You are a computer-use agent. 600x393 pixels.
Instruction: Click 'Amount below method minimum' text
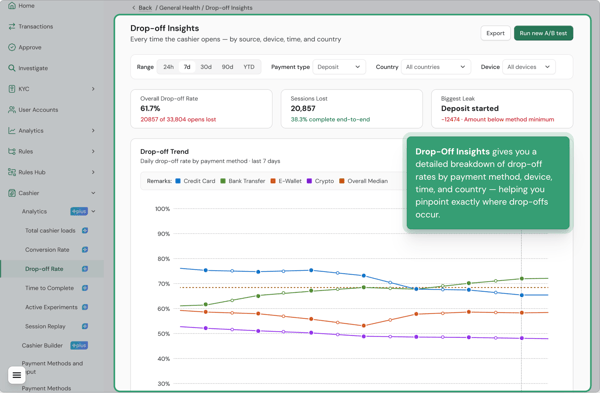509,119
